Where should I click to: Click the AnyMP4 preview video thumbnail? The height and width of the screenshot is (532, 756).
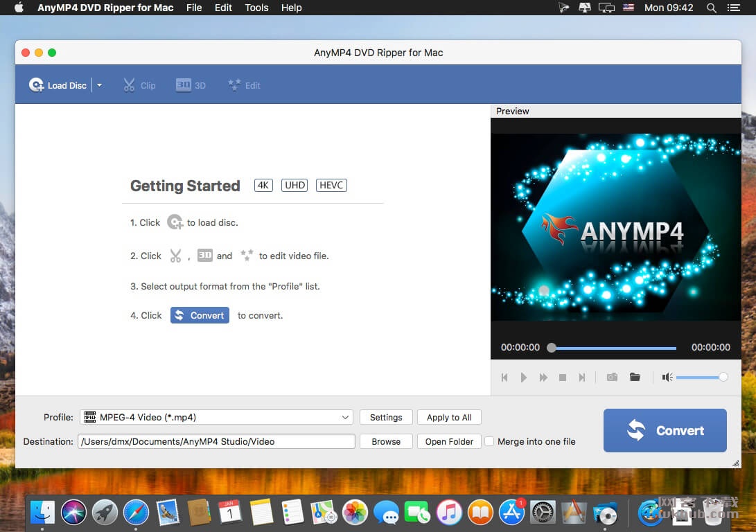616,227
